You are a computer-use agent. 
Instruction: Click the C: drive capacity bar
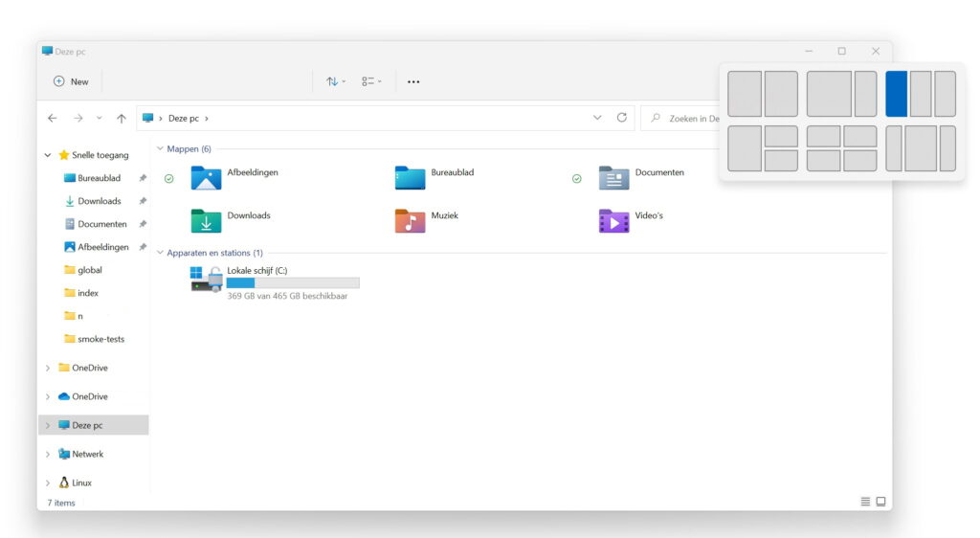(293, 283)
